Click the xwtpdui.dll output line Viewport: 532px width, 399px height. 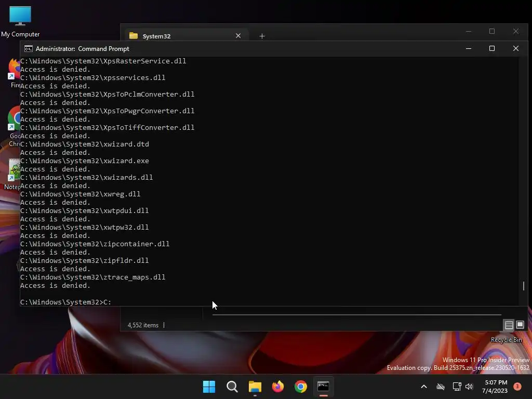coord(84,211)
